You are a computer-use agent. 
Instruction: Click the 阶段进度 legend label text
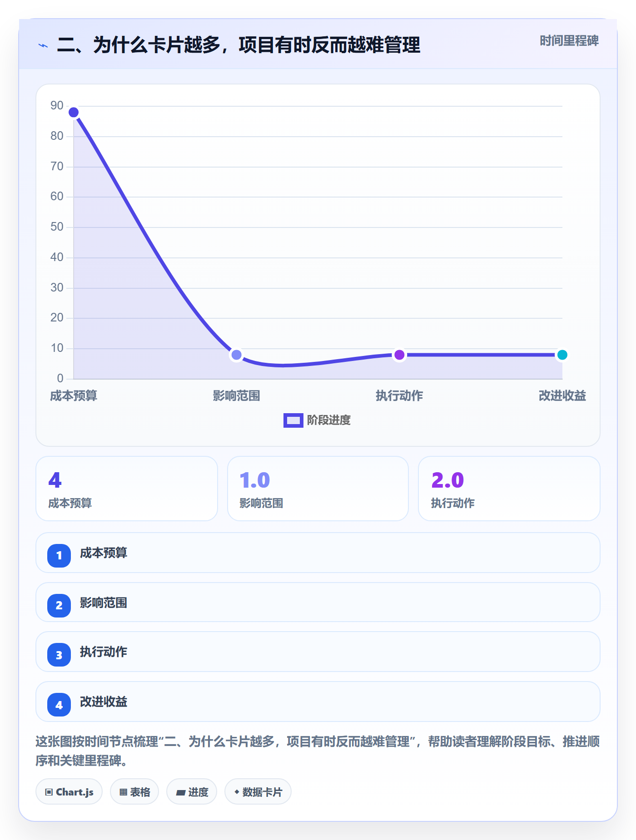pyautogui.click(x=329, y=420)
